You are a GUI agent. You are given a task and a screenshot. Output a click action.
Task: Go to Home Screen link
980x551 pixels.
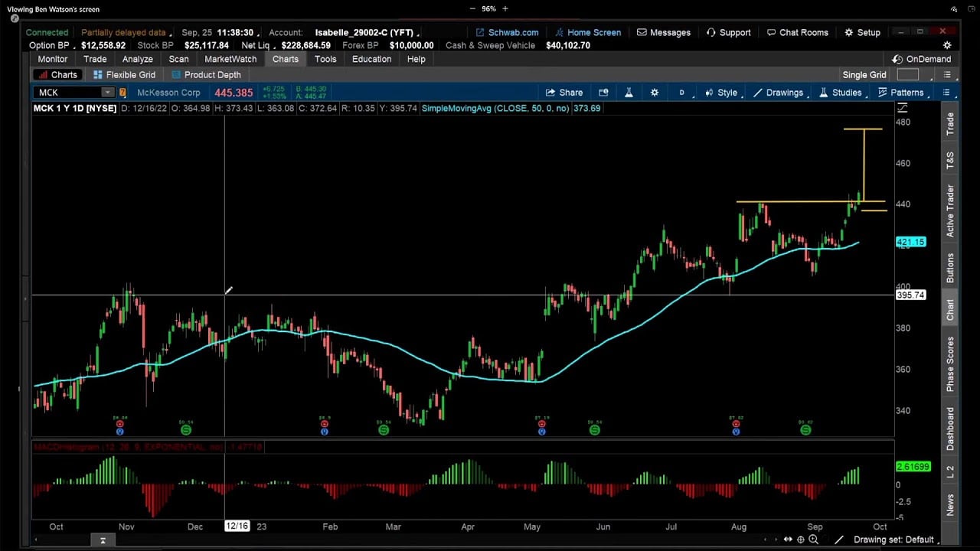point(587,32)
